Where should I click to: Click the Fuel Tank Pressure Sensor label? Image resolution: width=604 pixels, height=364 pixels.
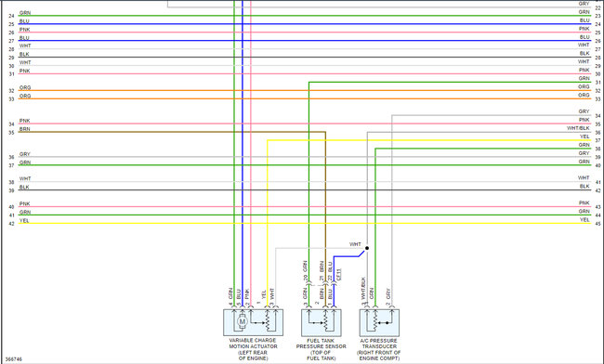pyautogui.click(x=321, y=349)
